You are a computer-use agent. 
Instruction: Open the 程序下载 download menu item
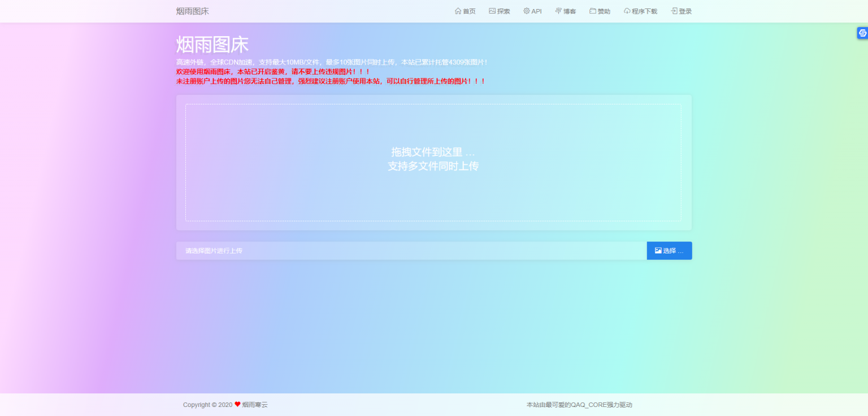[x=644, y=11]
